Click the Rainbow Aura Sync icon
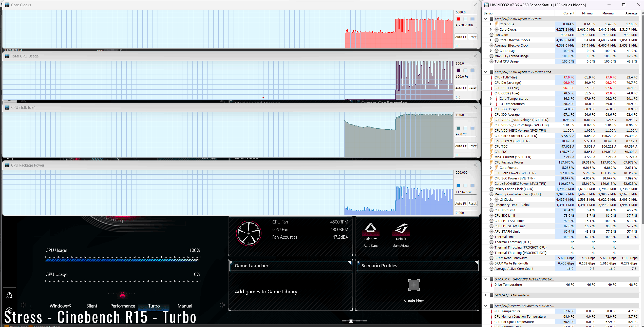The width and height of the screenshot is (644, 327). click(370, 229)
